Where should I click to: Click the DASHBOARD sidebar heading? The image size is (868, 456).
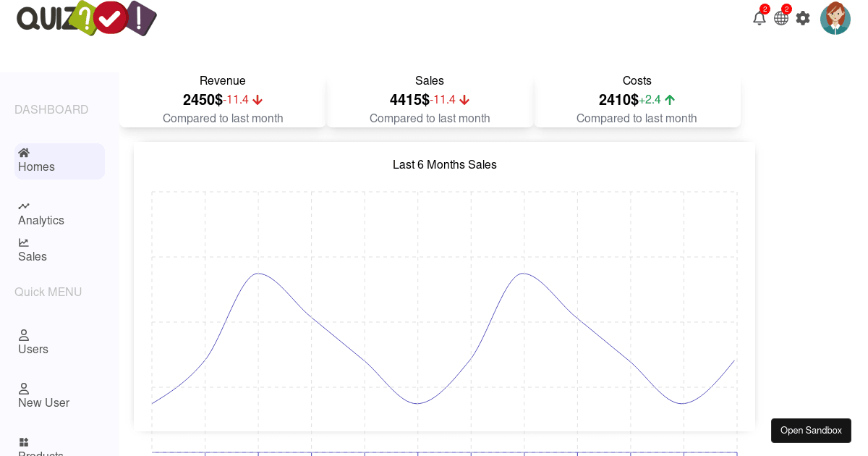(x=51, y=110)
